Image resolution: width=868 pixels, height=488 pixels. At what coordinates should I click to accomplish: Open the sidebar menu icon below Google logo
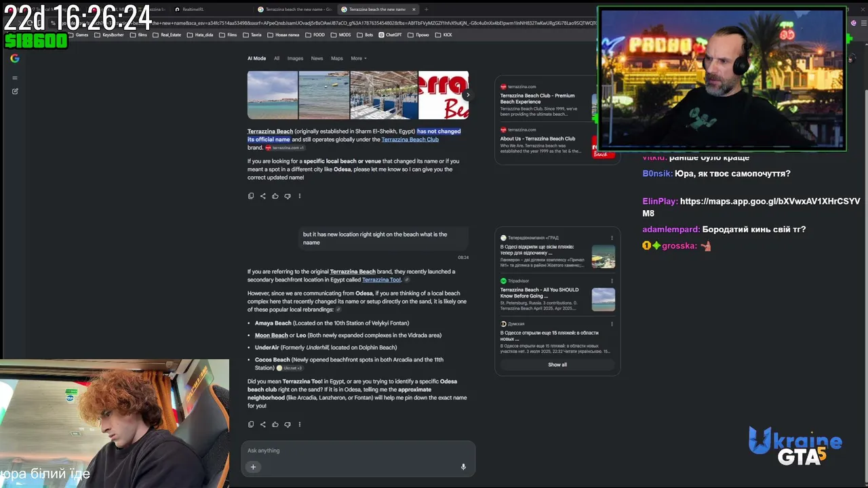[x=15, y=77]
